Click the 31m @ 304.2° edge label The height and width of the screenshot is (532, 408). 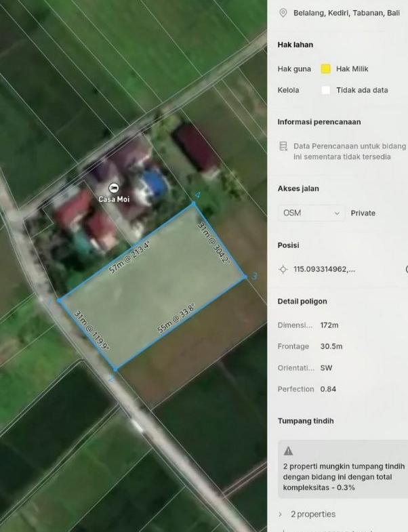tap(214, 243)
